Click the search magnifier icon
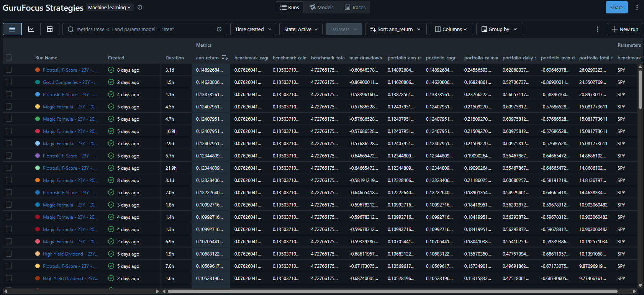644x295 pixels. [x=70, y=29]
